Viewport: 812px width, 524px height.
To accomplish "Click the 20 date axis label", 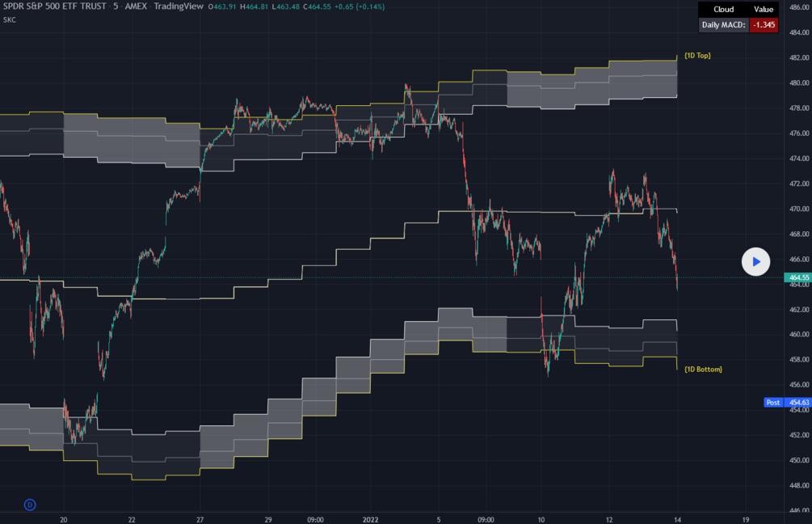I will (63, 519).
